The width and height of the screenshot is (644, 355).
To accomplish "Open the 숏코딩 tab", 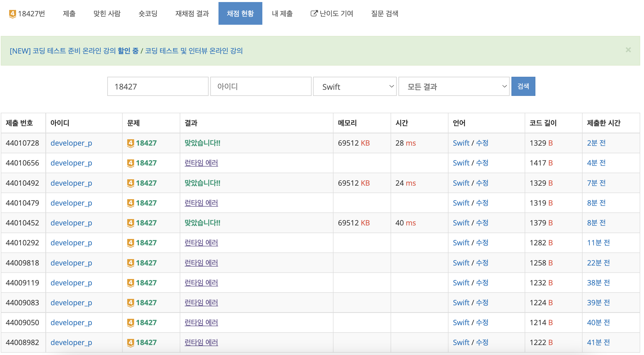I will (148, 14).
